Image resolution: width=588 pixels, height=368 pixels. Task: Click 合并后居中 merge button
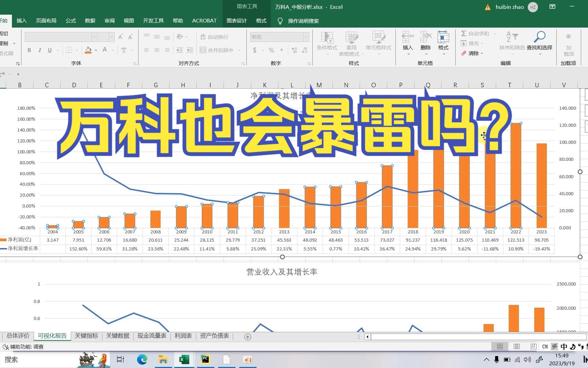pos(217,50)
